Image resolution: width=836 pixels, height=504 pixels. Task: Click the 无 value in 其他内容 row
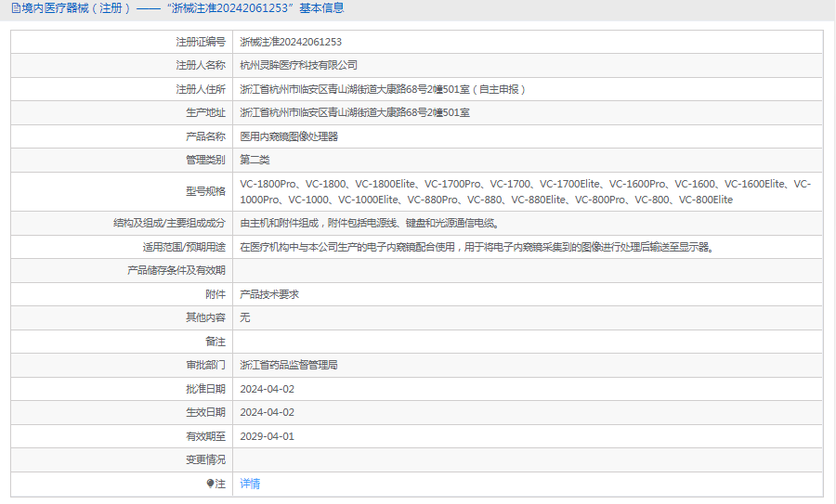click(x=244, y=317)
